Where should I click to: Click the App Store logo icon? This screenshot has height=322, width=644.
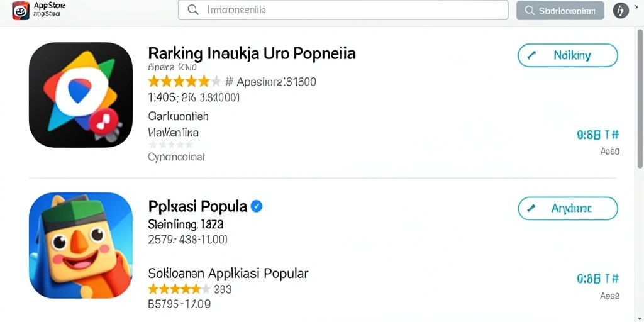pyautogui.click(x=21, y=11)
